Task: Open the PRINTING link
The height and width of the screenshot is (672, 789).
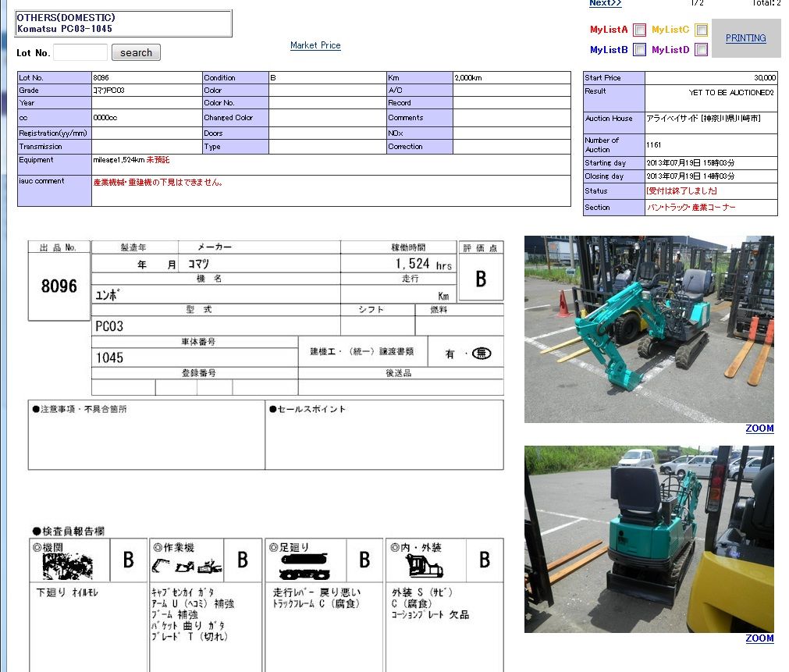Action: click(x=745, y=38)
